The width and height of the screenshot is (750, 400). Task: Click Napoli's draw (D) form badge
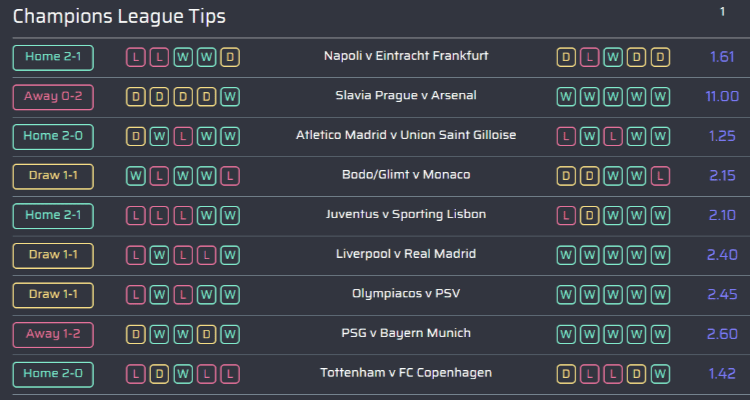(231, 57)
